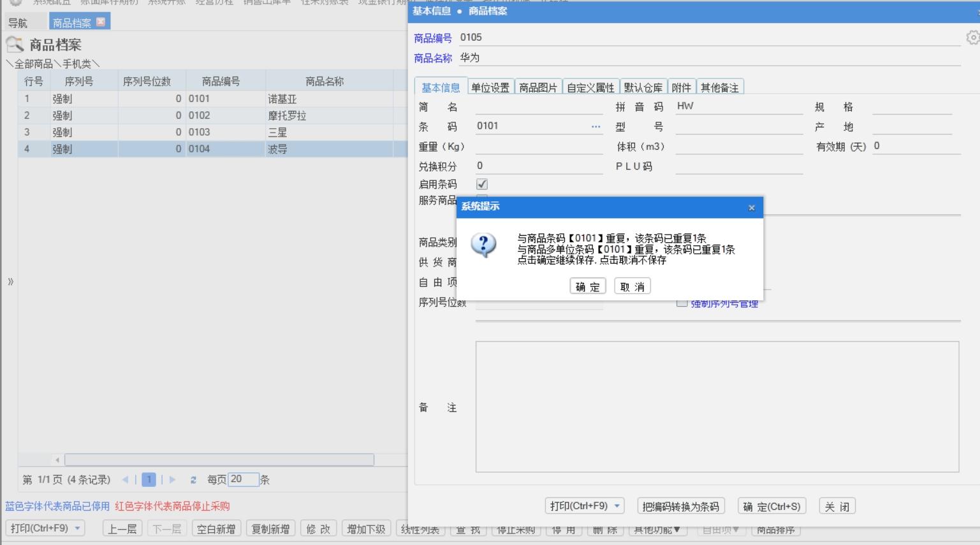Click the 条码 ellipsis browse button
This screenshot has width=980, height=545.
pos(596,126)
